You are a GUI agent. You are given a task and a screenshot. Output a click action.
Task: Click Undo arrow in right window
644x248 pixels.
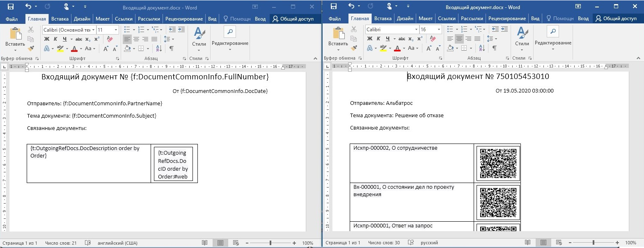point(351,7)
